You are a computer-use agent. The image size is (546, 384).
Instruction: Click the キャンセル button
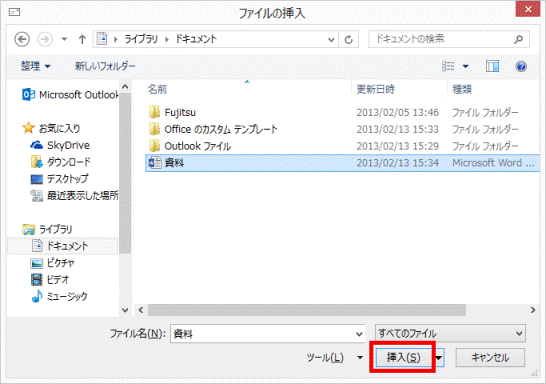point(490,358)
